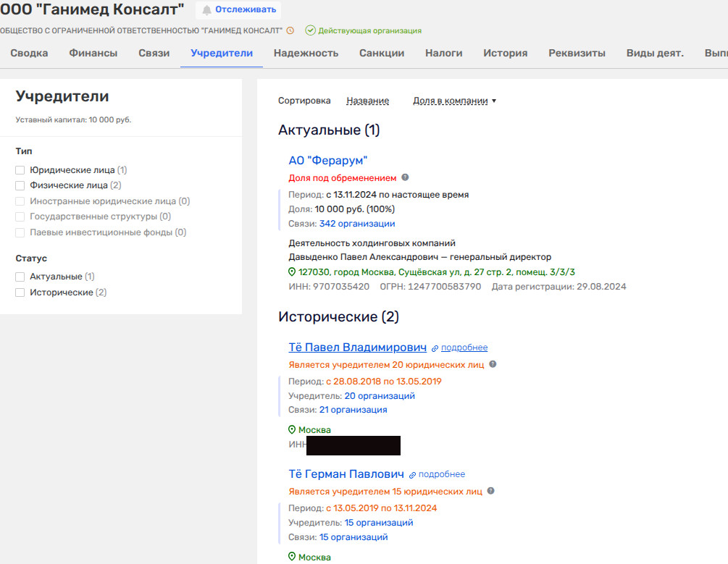The width and height of the screenshot is (728, 564).
Task: Click подробнее next to Тё Герман Павлович
Action: pos(441,474)
